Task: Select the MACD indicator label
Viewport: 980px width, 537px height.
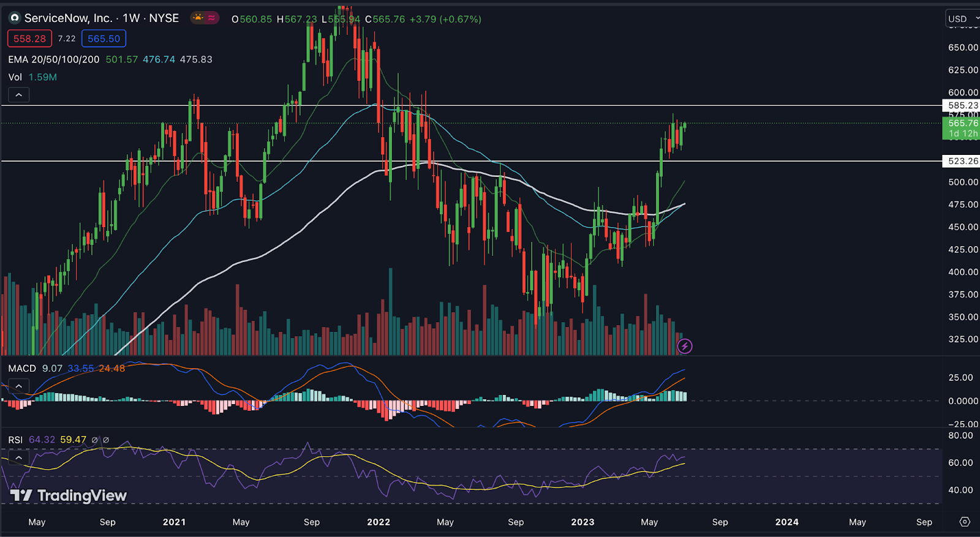Action: tap(22, 369)
